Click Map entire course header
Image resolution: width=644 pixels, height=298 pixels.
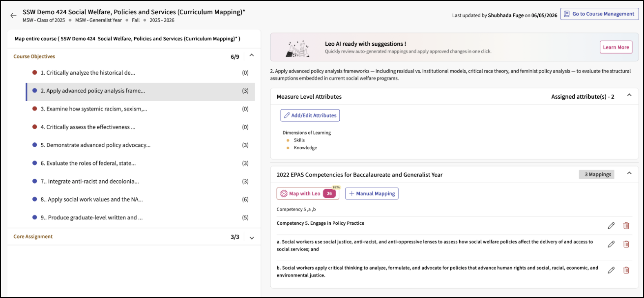pos(127,39)
